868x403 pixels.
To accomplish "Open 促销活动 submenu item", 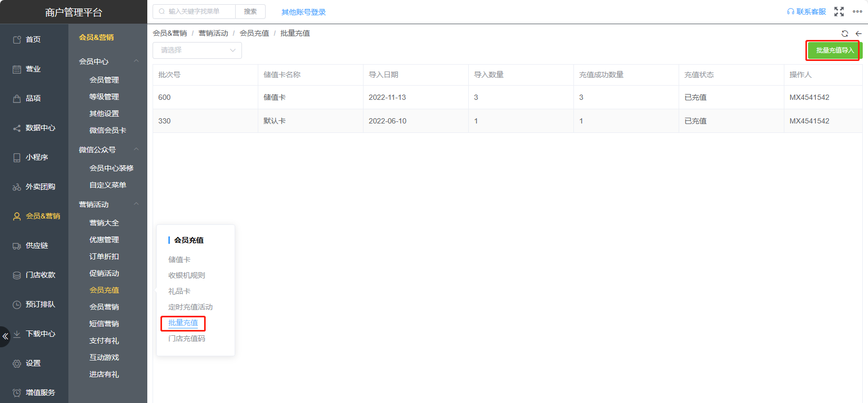I will (x=104, y=273).
